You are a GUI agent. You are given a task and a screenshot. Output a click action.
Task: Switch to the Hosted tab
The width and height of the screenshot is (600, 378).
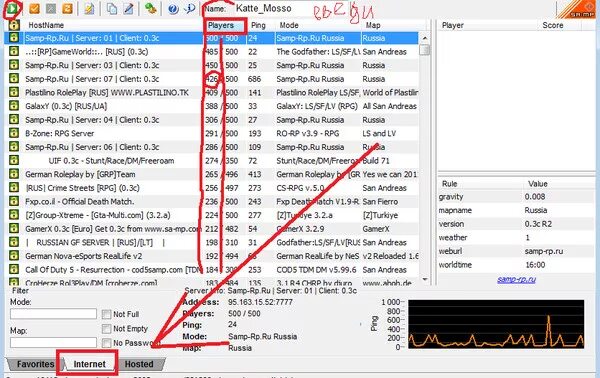pyautogui.click(x=139, y=364)
